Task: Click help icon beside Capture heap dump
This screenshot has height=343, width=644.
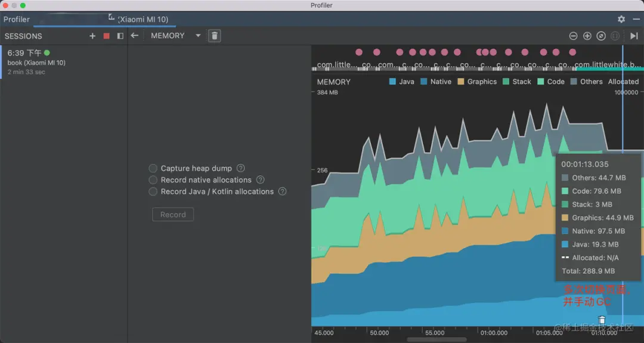Action: (241, 168)
